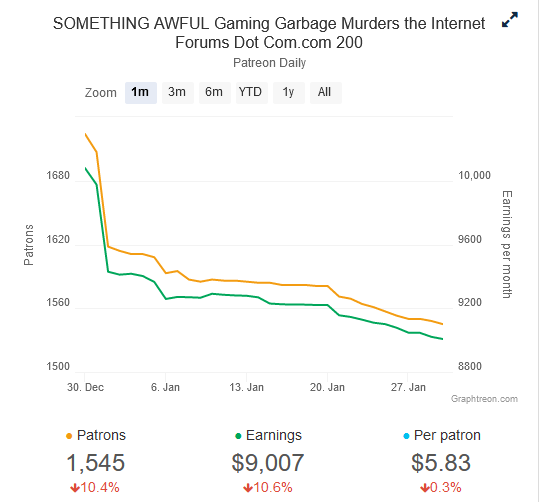Click the orange Patrons line end point
The image size is (539, 502).
[x=442, y=324]
